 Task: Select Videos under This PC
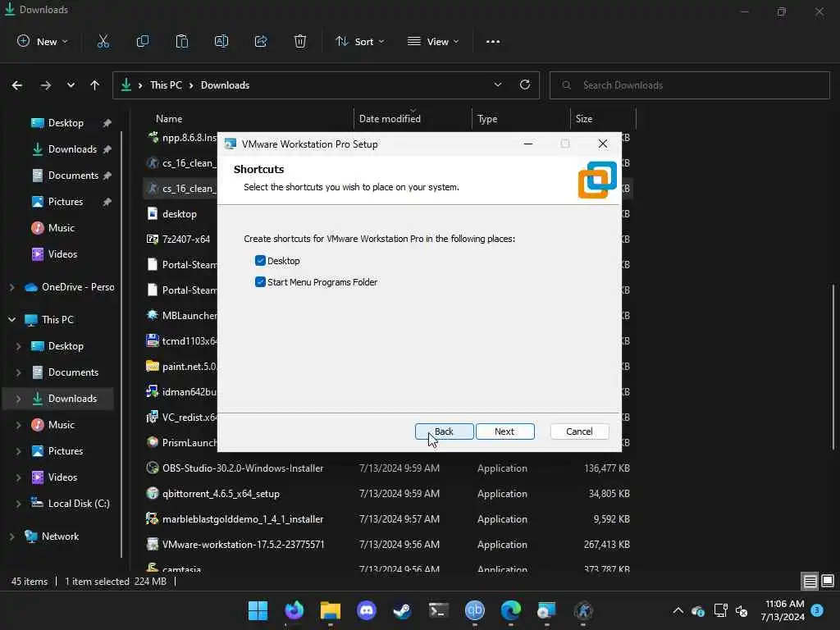[x=62, y=477]
